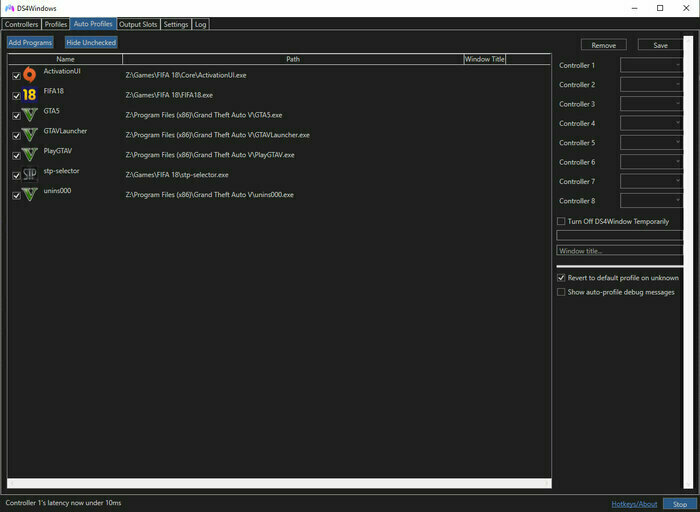Enable Turn Off DS4Window Temporarily

561,221
